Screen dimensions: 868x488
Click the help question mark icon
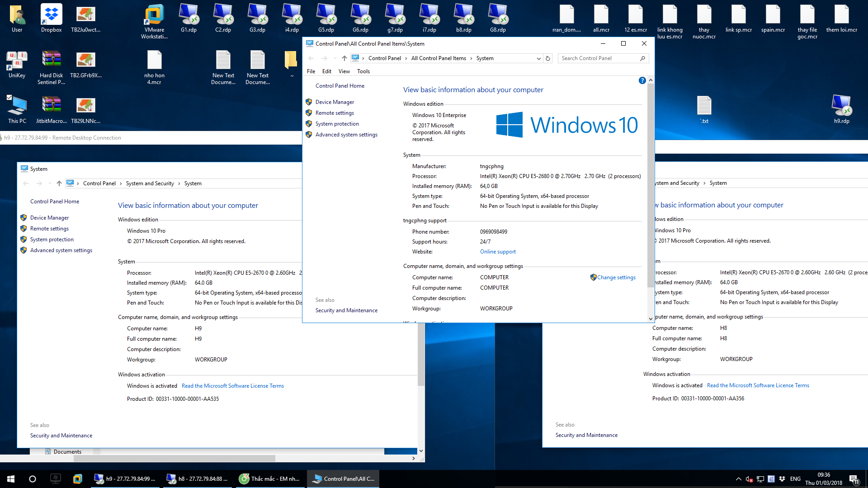coord(642,80)
